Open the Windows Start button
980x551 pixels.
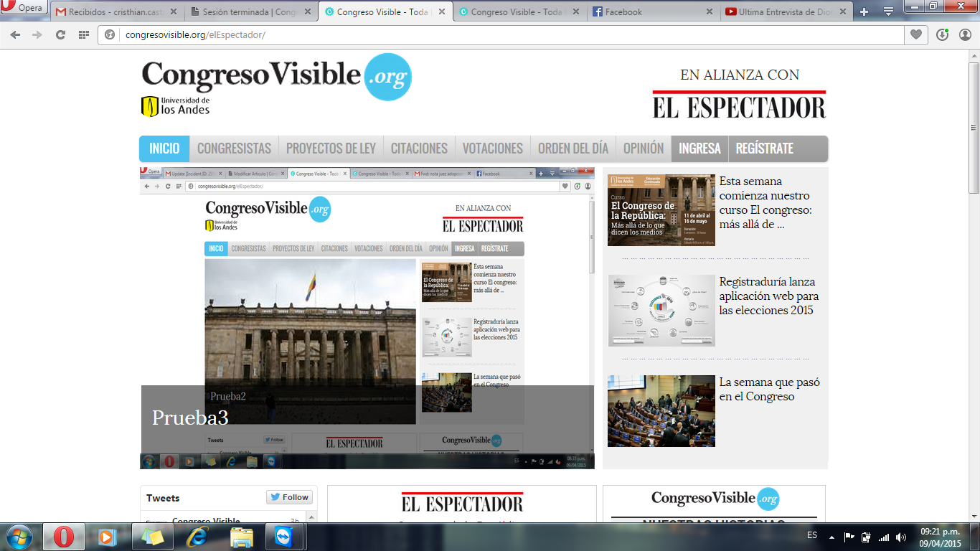(19, 537)
